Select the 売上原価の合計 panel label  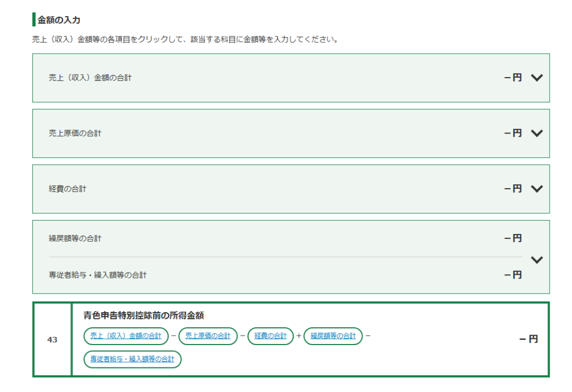(75, 133)
